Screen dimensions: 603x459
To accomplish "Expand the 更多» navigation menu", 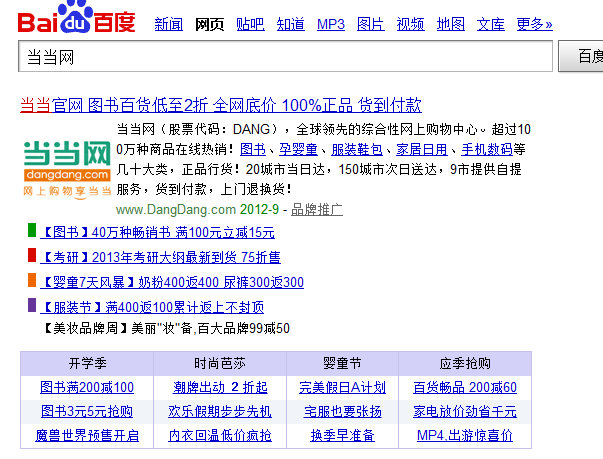I will point(535,24).
